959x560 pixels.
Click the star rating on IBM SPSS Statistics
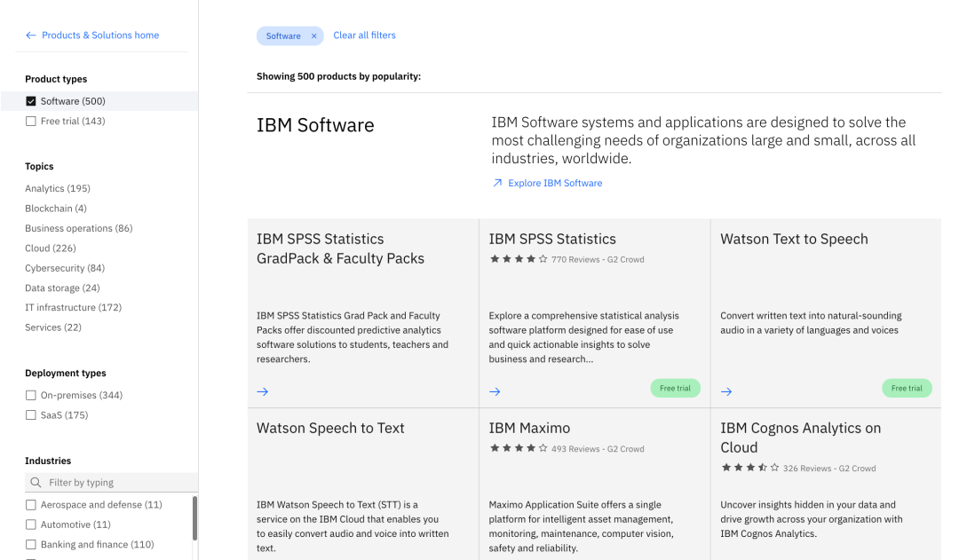519,260
